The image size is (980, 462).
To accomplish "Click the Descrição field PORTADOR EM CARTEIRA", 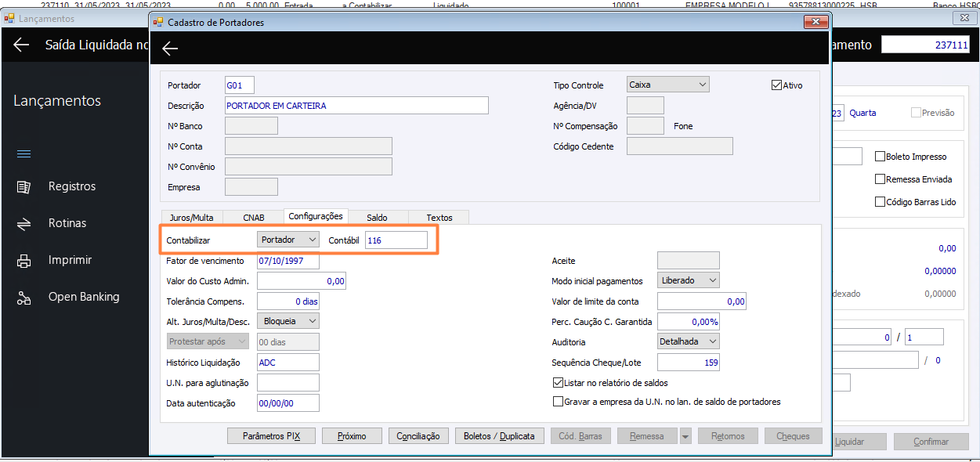I will tap(356, 106).
